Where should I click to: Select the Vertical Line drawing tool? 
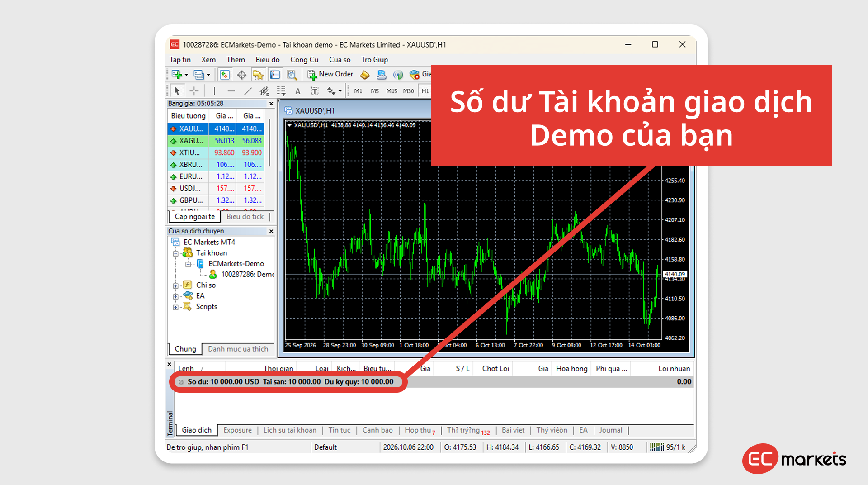pos(214,91)
